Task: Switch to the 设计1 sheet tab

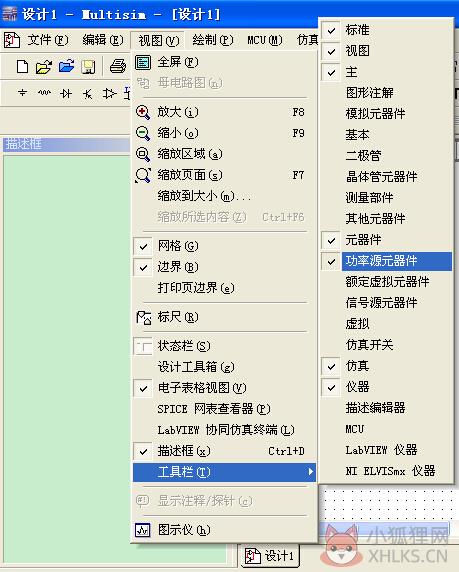Action: click(x=270, y=556)
